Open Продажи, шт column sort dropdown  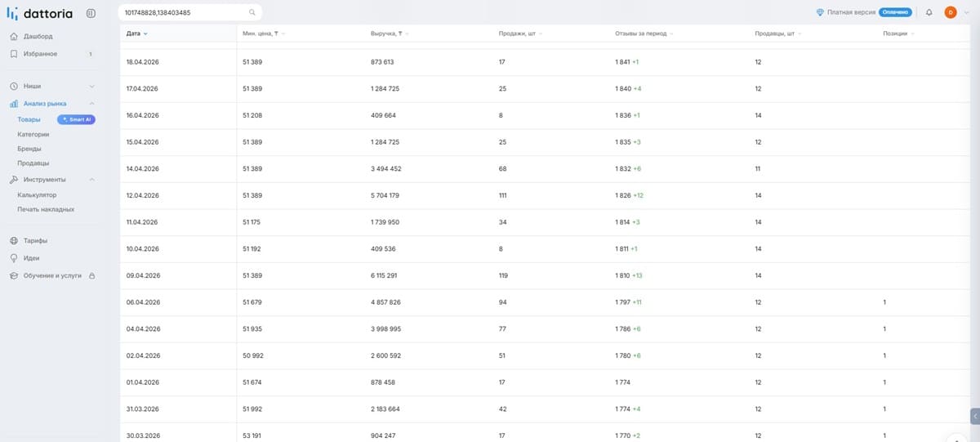pyautogui.click(x=541, y=33)
